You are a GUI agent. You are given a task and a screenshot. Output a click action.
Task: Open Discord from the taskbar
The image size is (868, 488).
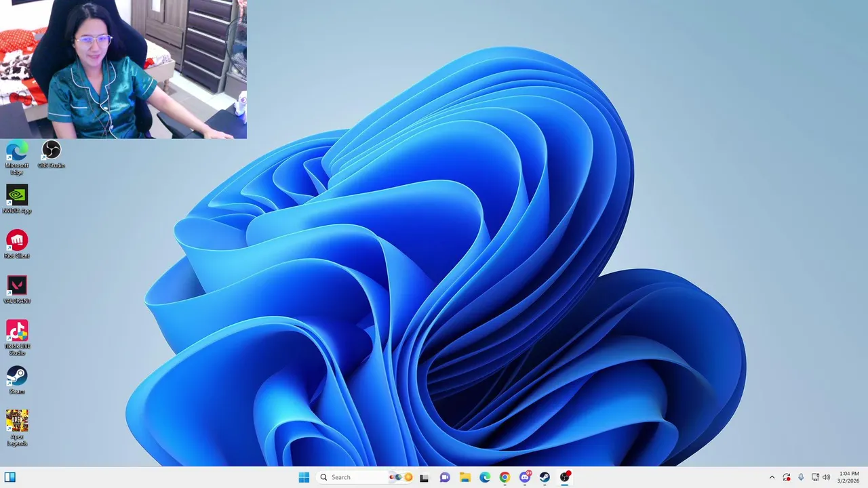click(x=525, y=477)
